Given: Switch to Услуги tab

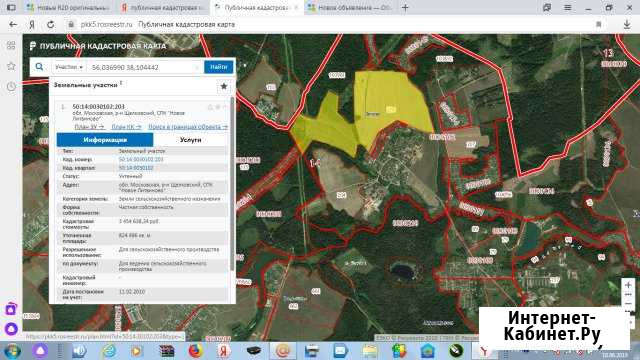Looking at the screenshot, I should pos(190,140).
